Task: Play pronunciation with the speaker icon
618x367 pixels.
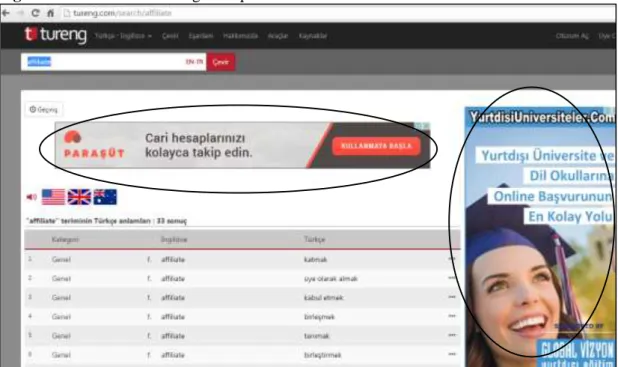Action: point(32,197)
